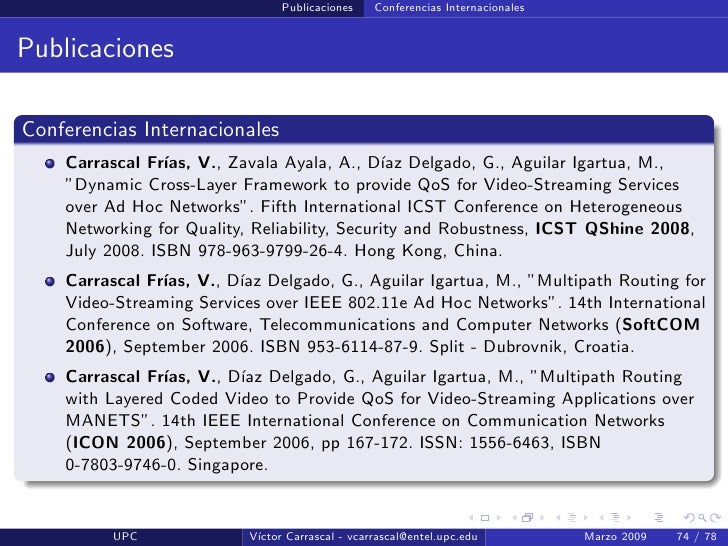Click the stacked frames navigation icon
Viewport: 728px width, 546px height.
(527, 517)
